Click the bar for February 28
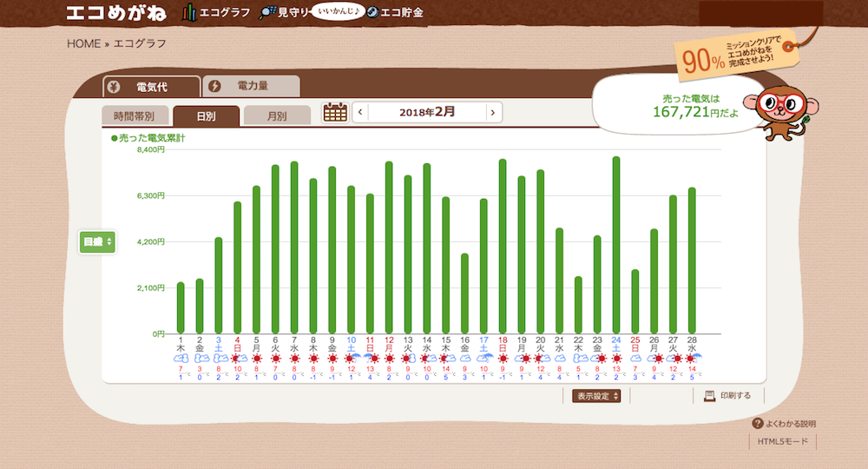Image resolution: width=868 pixels, height=469 pixels. pos(692,261)
